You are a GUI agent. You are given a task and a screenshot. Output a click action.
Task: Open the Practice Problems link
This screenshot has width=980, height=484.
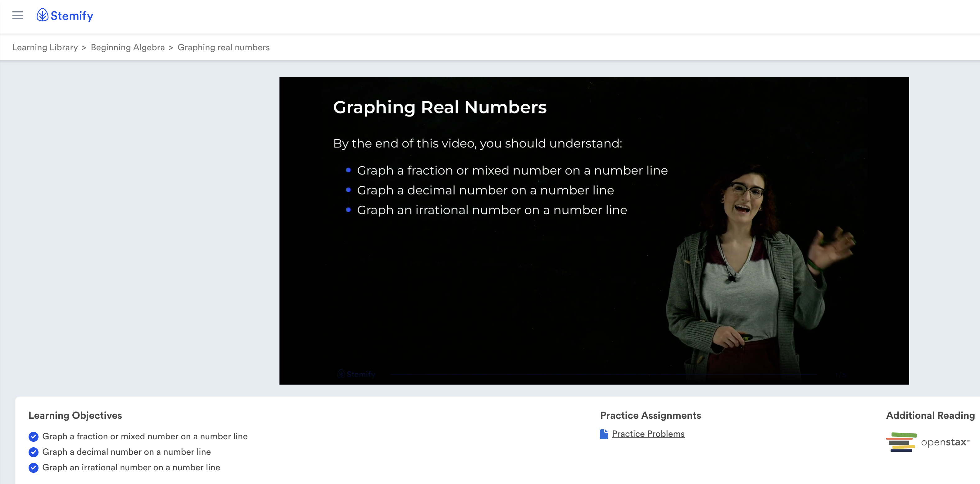pyautogui.click(x=648, y=434)
